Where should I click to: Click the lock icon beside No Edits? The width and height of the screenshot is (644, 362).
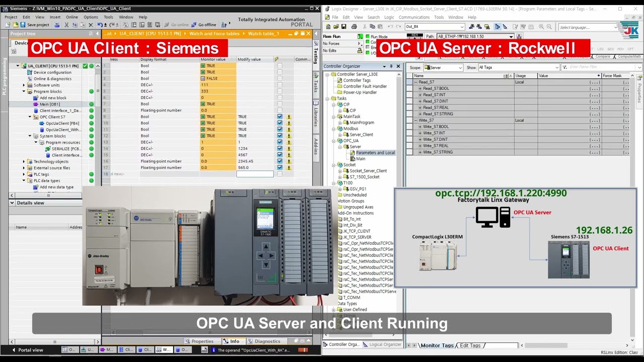click(360, 50)
